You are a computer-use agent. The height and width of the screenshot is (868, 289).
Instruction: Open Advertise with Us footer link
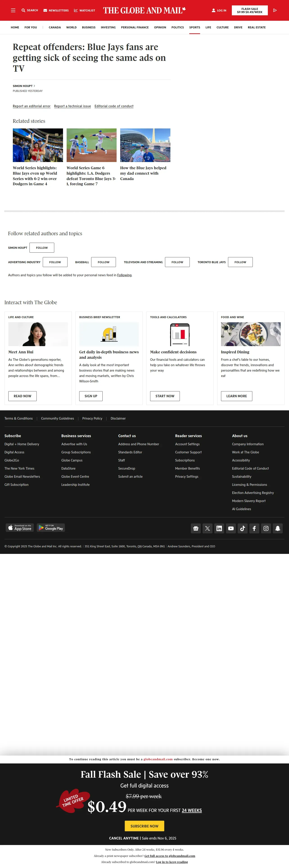click(x=74, y=444)
